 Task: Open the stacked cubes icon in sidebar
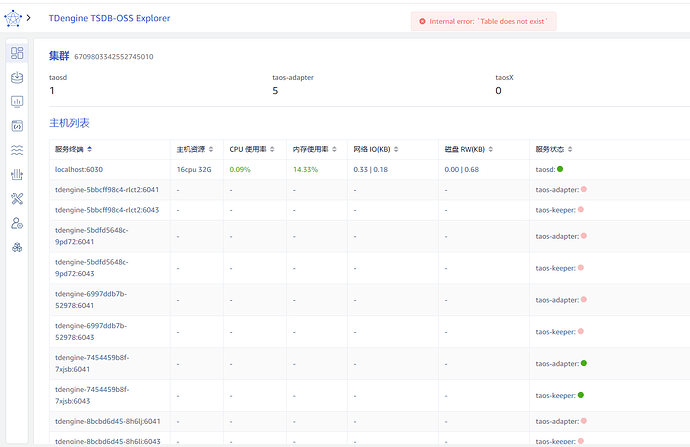click(17, 247)
